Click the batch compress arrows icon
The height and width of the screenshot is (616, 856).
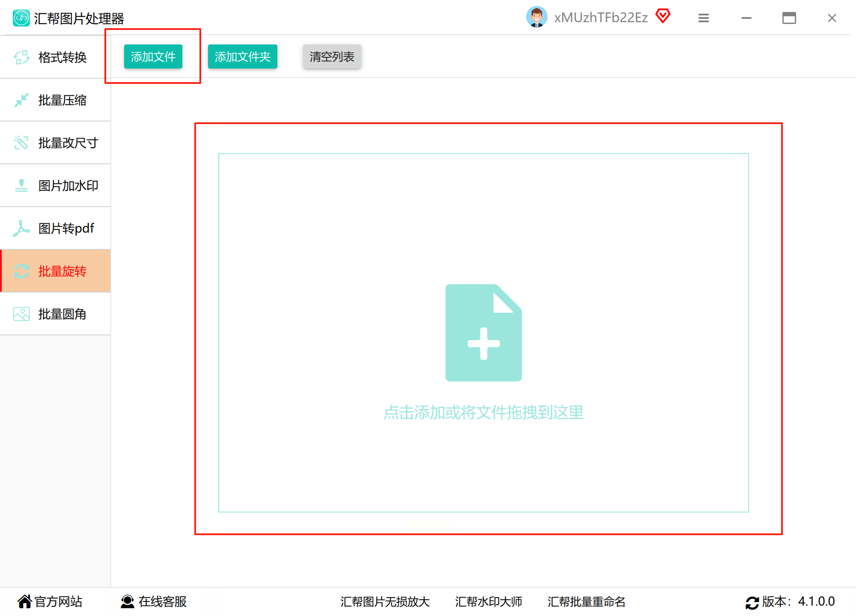click(21, 100)
